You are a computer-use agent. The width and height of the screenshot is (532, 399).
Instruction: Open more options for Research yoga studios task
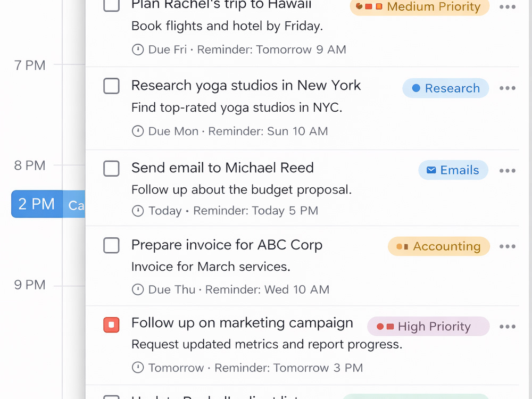pos(507,88)
